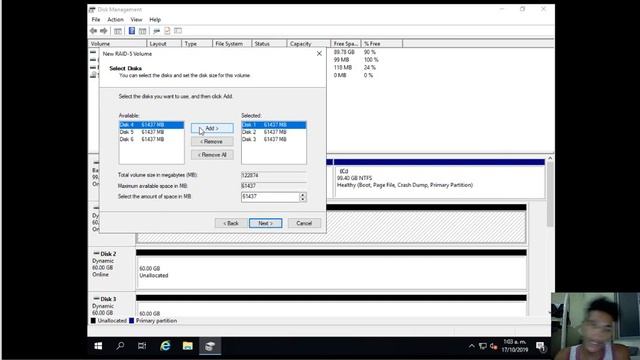Click the Layout column header
The height and width of the screenshot is (360, 640).
[164, 44]
